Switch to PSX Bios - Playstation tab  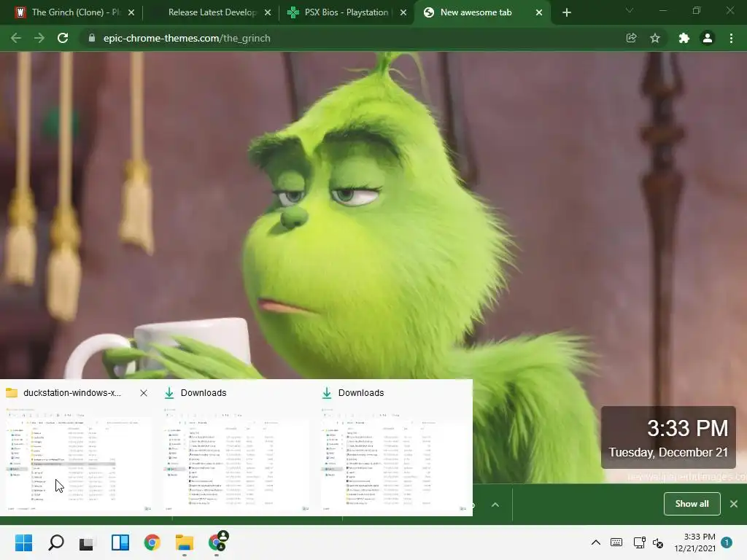(347, 12)
